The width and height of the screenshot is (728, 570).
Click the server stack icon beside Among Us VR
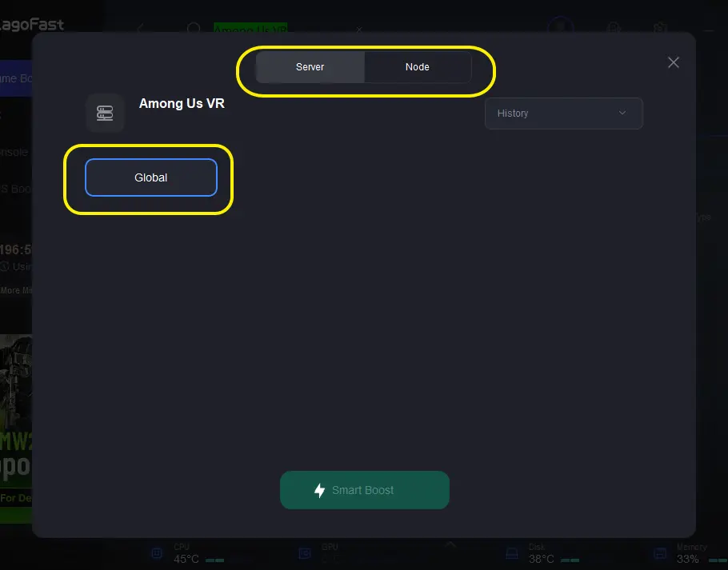coord(105,114)
